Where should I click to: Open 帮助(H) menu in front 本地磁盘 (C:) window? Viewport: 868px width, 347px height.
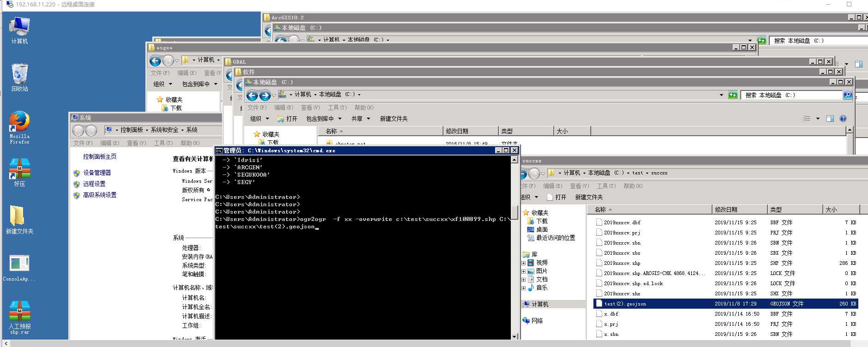point(364,108)
